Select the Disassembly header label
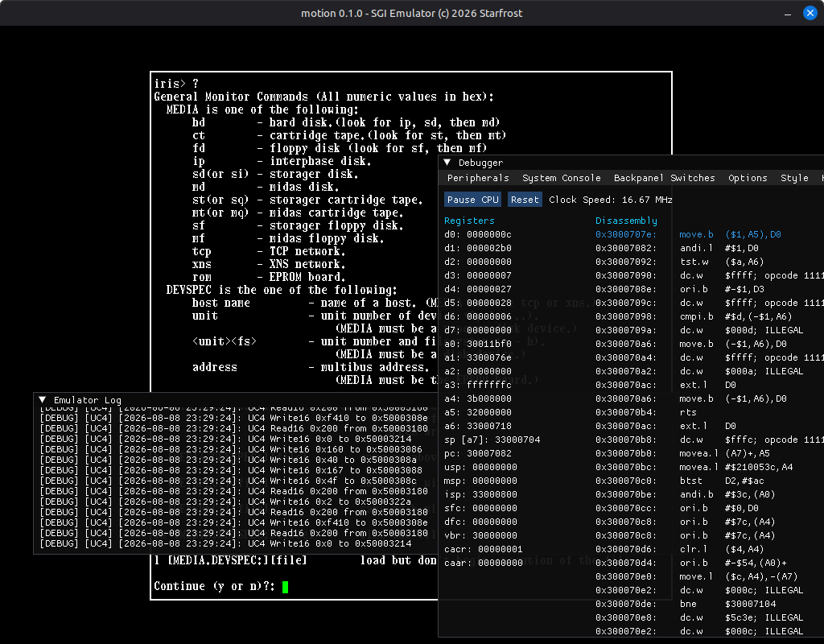This screenshot has width=824, height=644. (626, 221)
